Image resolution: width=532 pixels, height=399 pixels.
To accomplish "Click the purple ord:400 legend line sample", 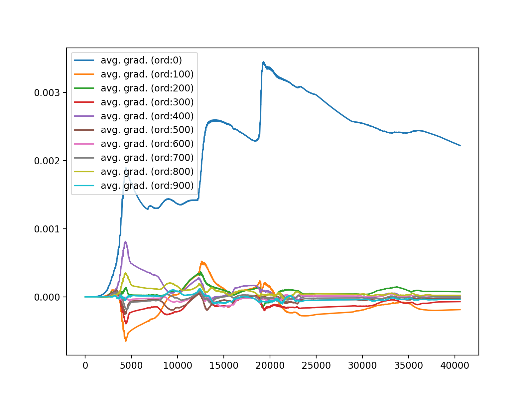I will coord(84,116).
